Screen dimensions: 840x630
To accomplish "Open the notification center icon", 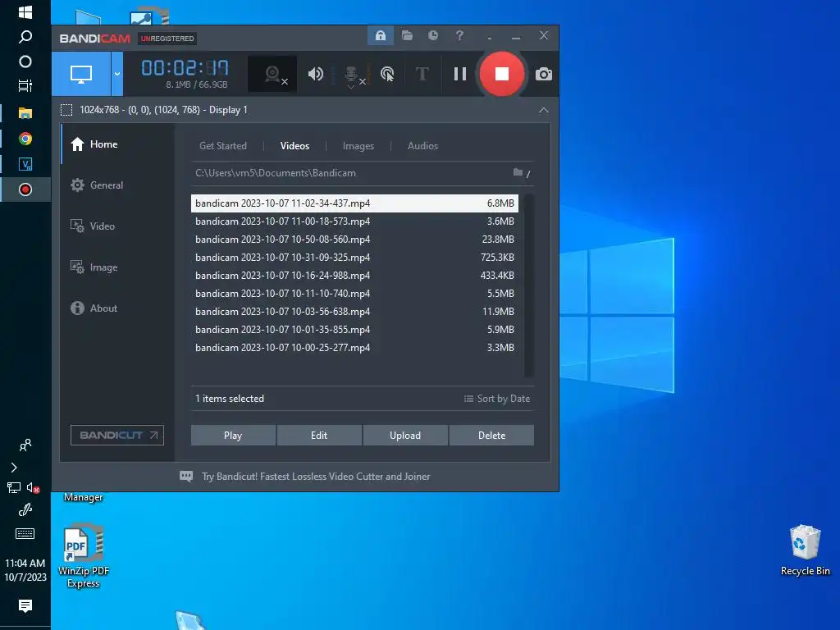I will [x=25, y=605].
